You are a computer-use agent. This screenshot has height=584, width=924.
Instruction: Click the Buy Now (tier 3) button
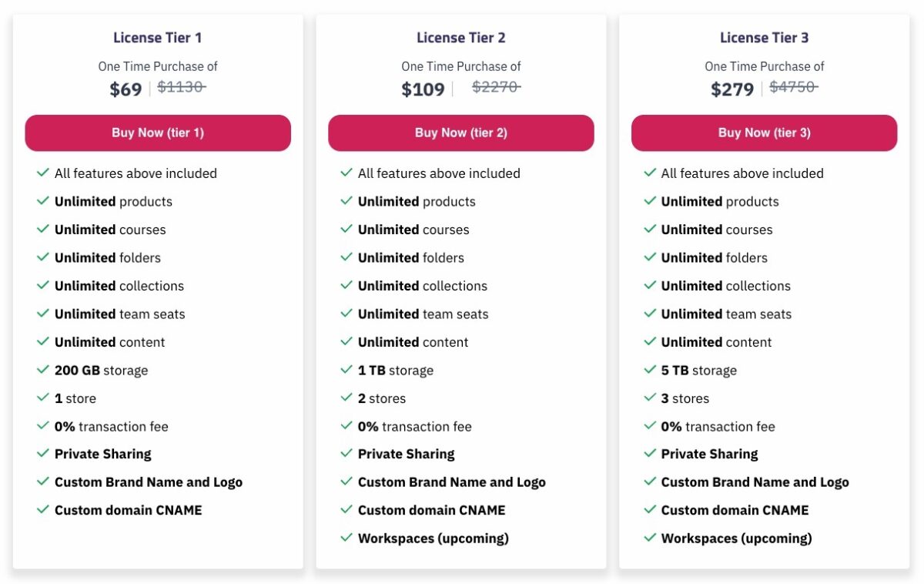765,133
